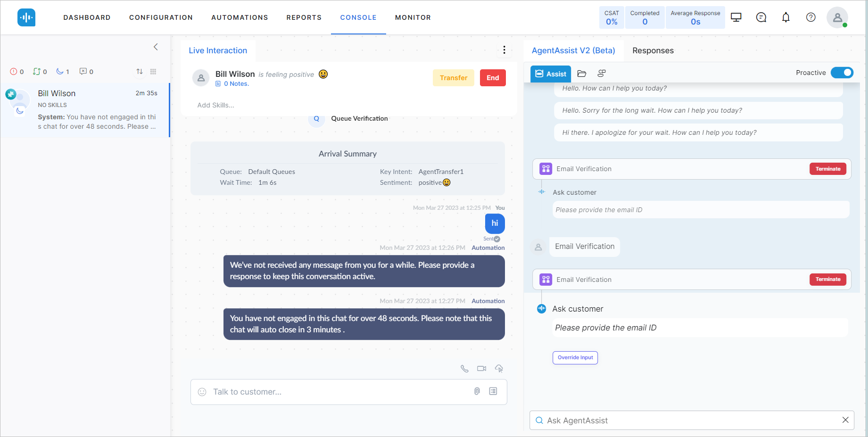This screenshot has width=868, height=437.
Task: Open the notifications bell icon
Action: click(x=786, y=17)
